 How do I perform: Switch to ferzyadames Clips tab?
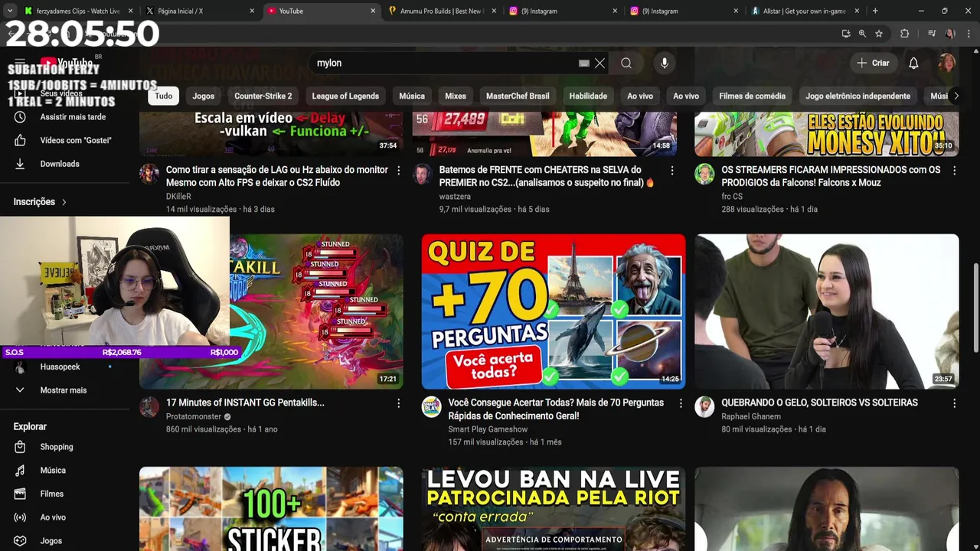(79, 11)
